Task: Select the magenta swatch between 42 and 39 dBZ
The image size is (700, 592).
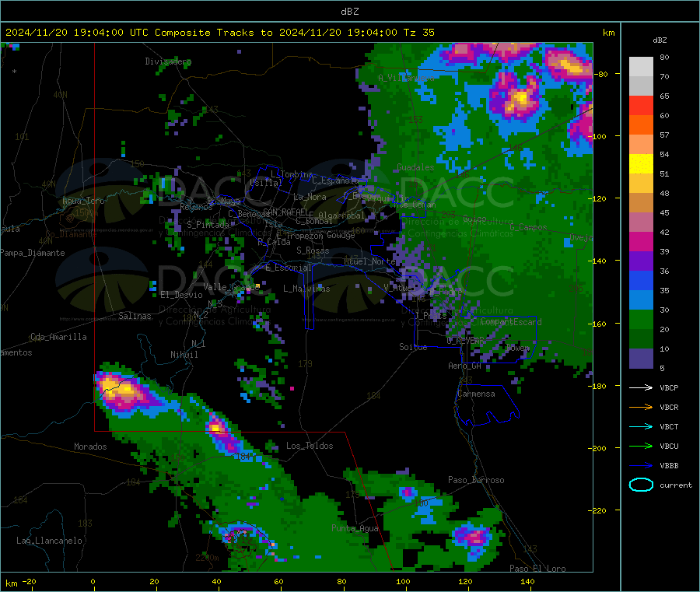Action: pyautogui.click(x=641, y=241)
